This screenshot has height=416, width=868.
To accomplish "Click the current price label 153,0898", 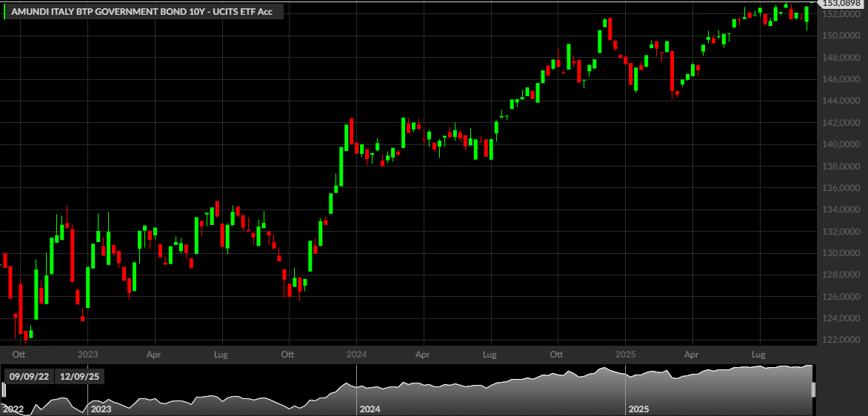I will click(x=840, y=3).
